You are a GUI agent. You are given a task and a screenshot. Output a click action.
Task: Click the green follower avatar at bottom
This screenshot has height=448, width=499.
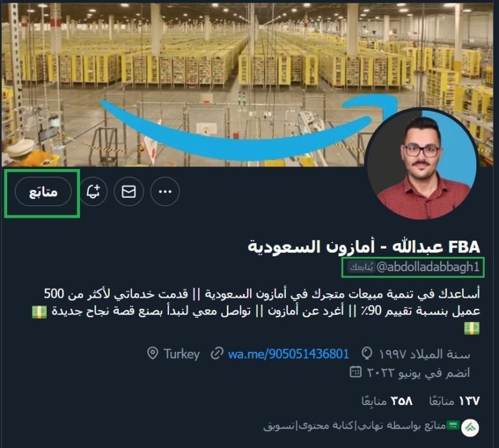(470, 428)
